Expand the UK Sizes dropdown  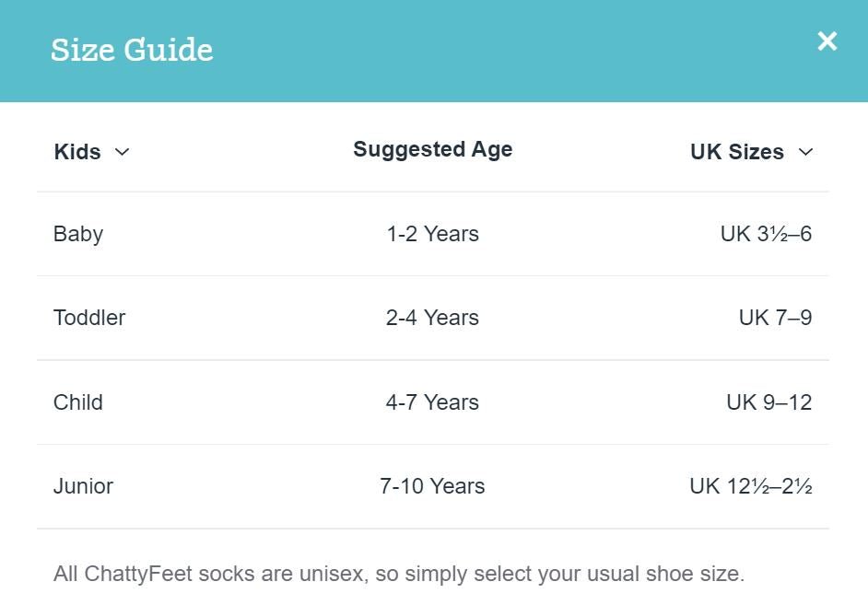[752, 152]
